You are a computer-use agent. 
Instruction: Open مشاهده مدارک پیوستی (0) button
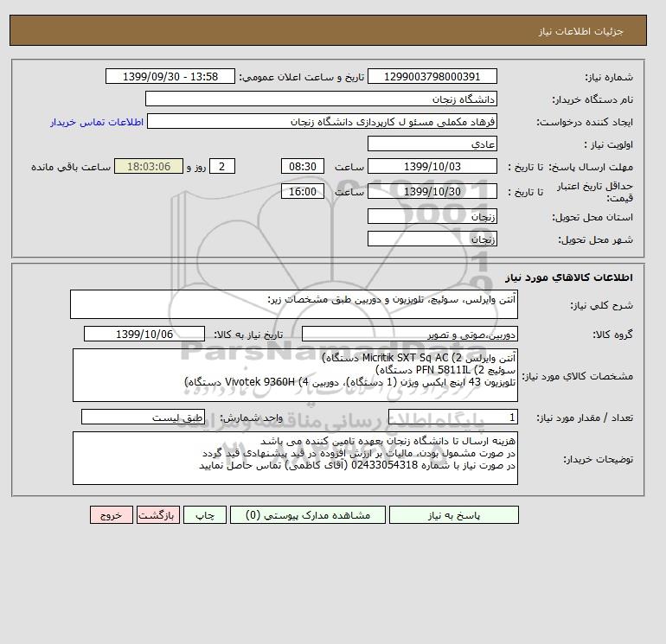tap(308, 515)
